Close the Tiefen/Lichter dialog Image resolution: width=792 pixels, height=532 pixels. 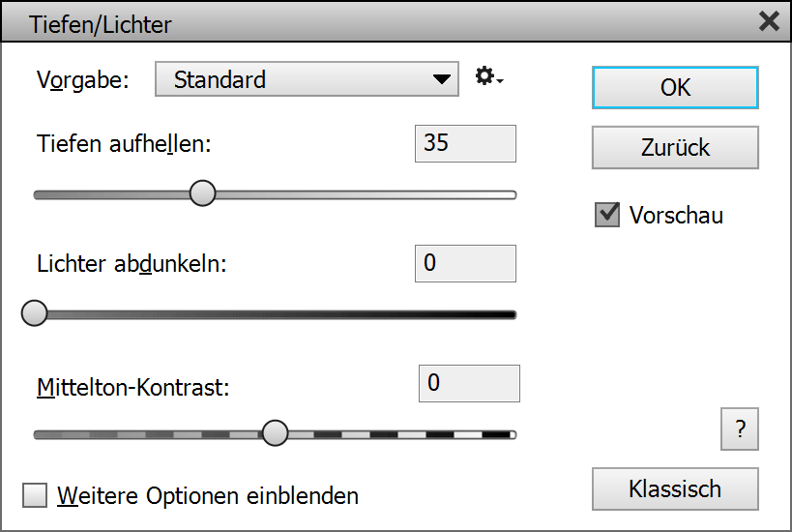[x=769, y=21]
